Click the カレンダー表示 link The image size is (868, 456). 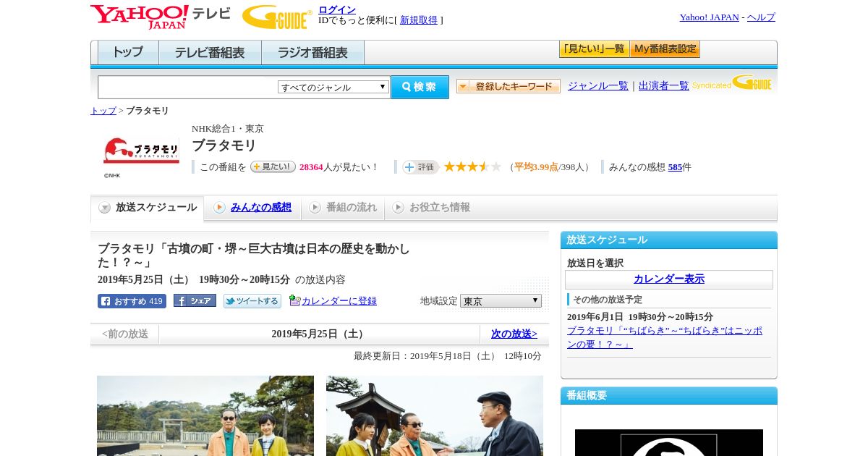tap(669, 279)
